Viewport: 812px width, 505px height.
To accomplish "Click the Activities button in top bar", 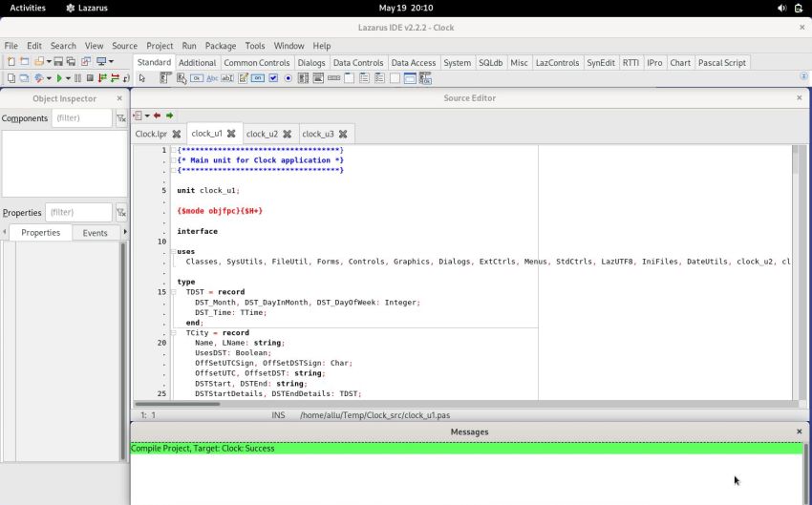I will point(28,8).
